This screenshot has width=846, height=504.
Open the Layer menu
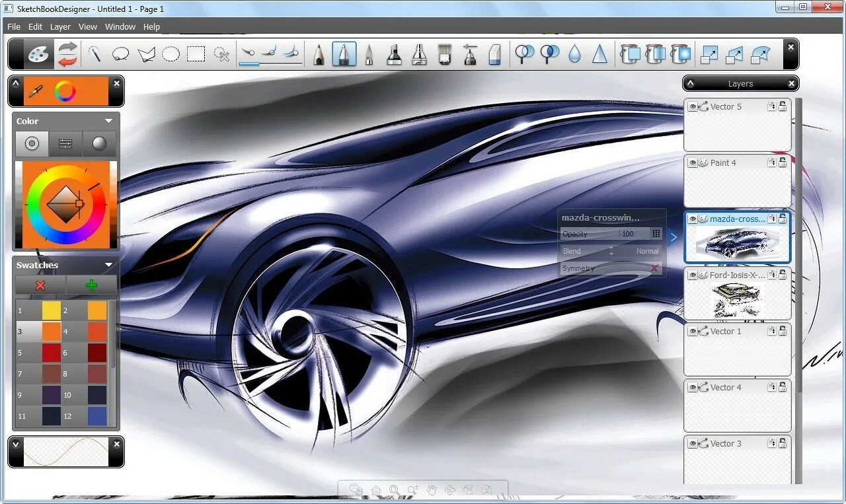(60, 26)
